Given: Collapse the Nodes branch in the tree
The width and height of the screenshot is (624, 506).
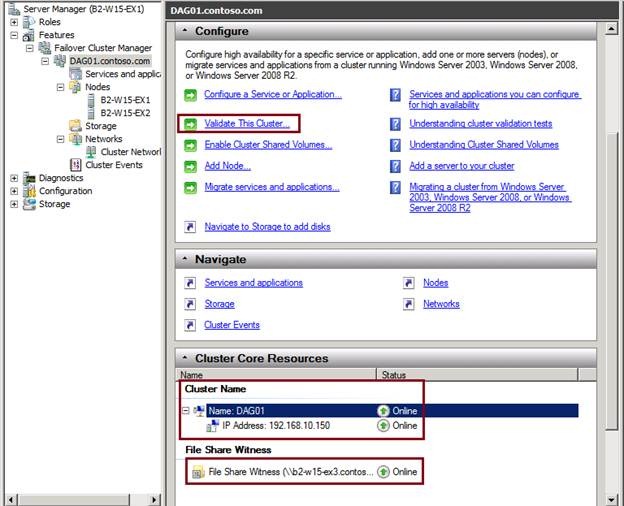Looking at the screenshot, I should [60, 87].
